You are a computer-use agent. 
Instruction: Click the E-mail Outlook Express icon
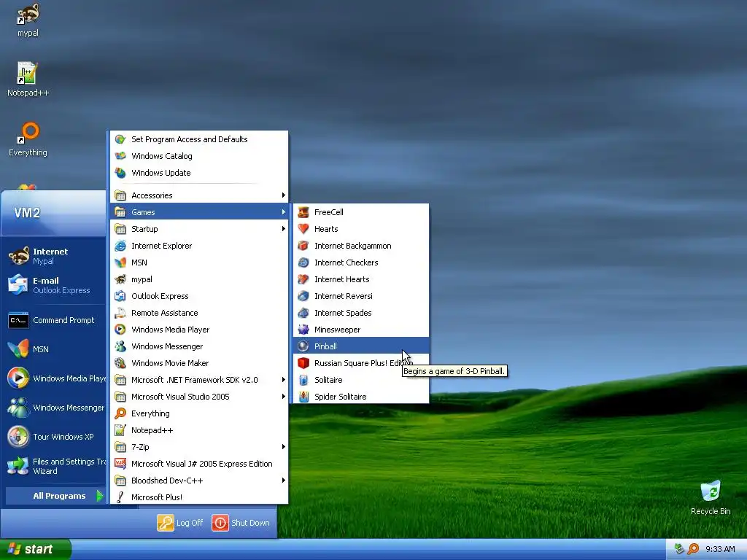pyautogui.click(x=18, y=285)
